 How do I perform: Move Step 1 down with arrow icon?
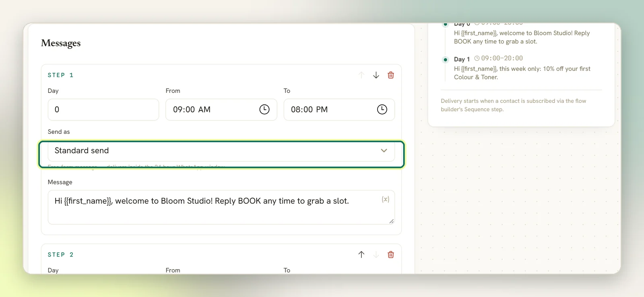pyautogui.click(x=376, y=75)
